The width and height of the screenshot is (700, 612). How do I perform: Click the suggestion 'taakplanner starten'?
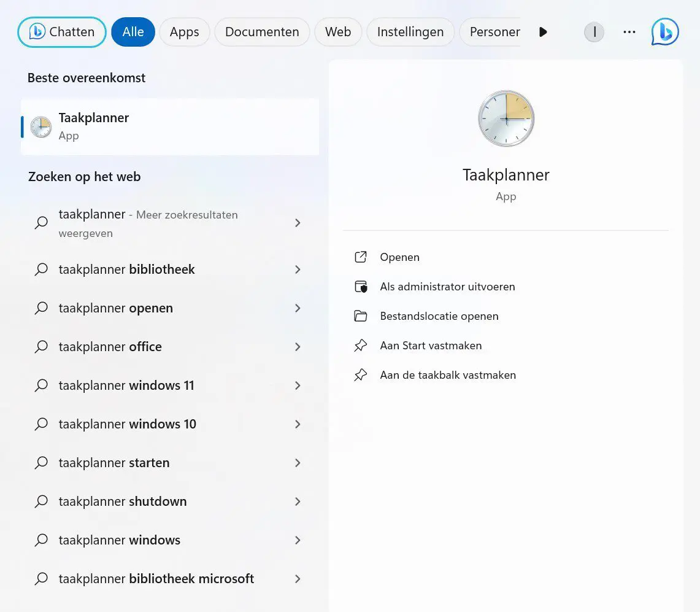(170, 463)
